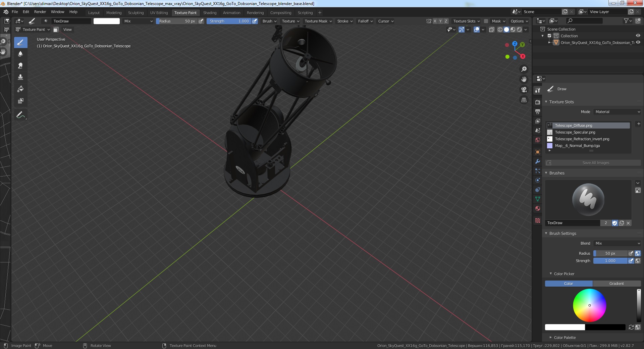
Task: Open the Material properties tab icon
Action: click(538, 208)
